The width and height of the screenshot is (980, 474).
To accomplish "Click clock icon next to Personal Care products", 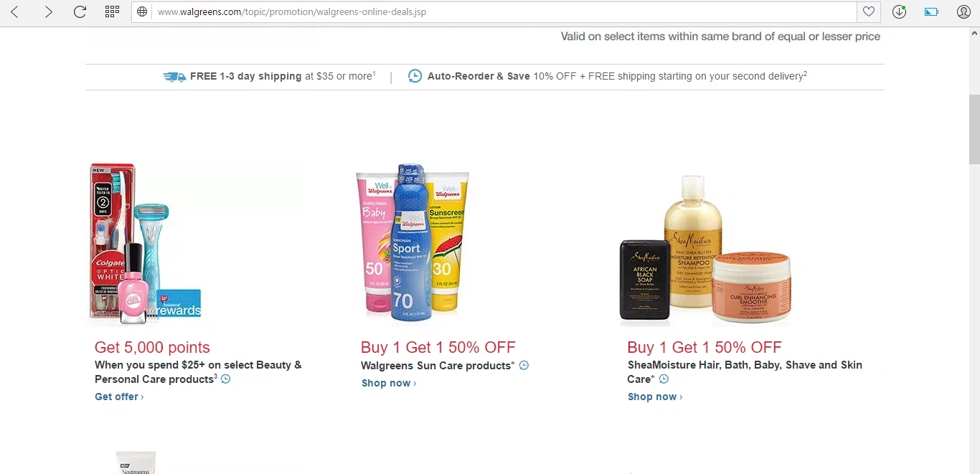I will coord(225,379).
